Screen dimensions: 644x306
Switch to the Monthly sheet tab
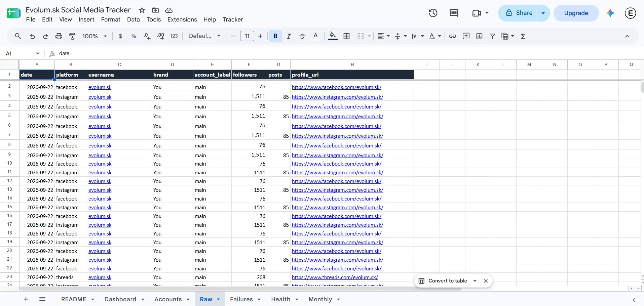tap(320, 299)
